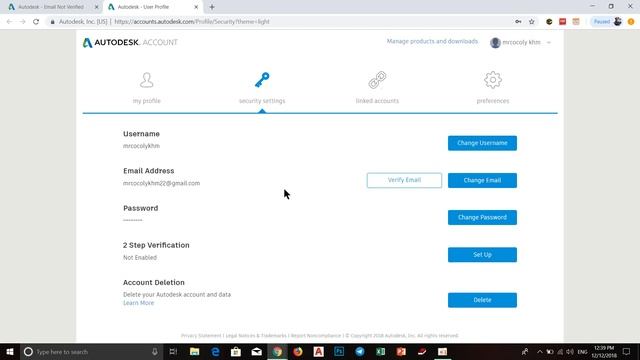Click the Paused Chrome profile button

(607, 22)
